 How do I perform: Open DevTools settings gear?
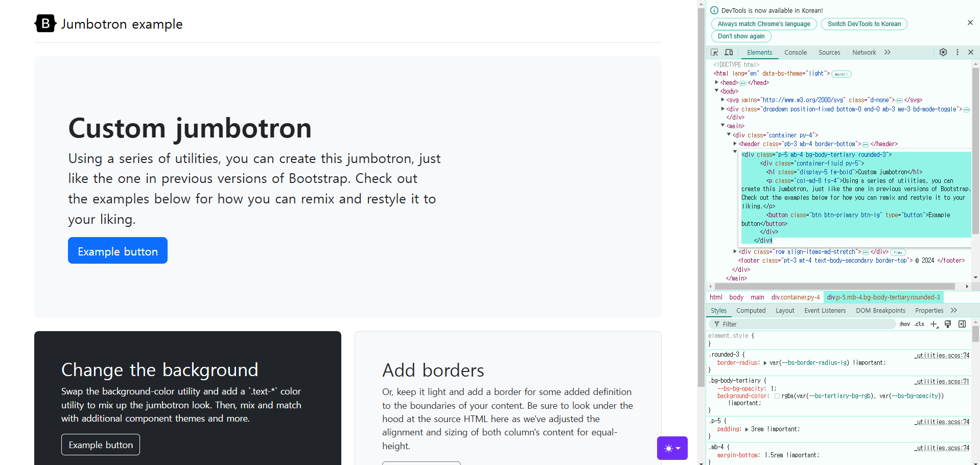943,52
